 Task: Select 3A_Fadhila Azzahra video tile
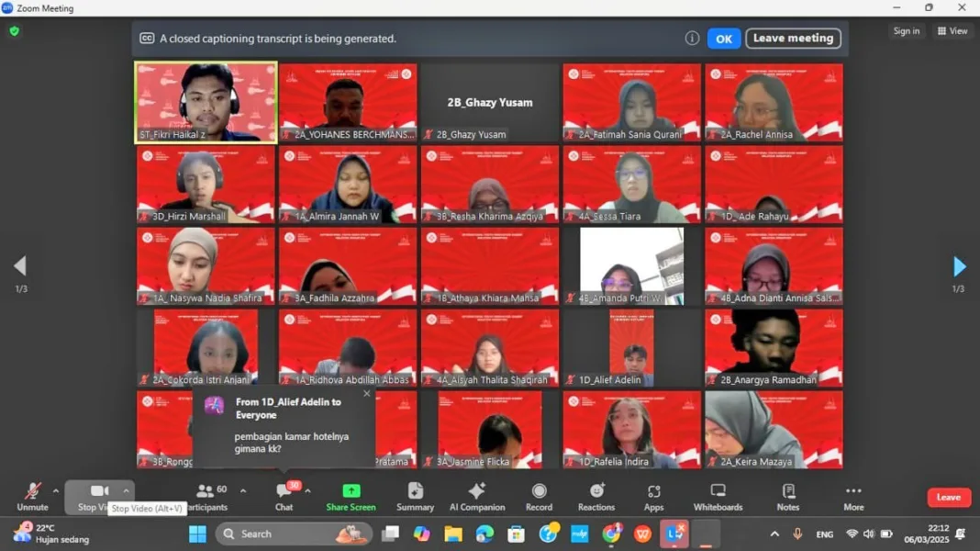pyautogui.click(x=348, y=266)
